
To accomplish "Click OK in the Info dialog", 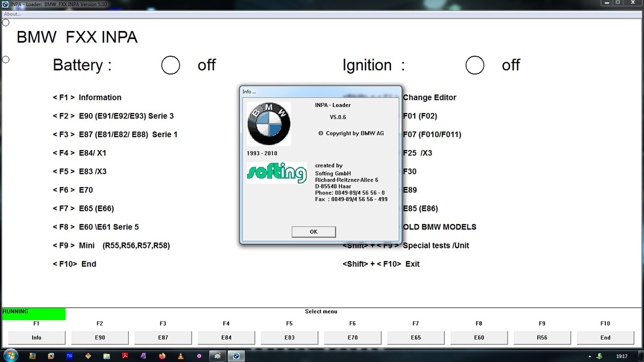I will [314, 232].
